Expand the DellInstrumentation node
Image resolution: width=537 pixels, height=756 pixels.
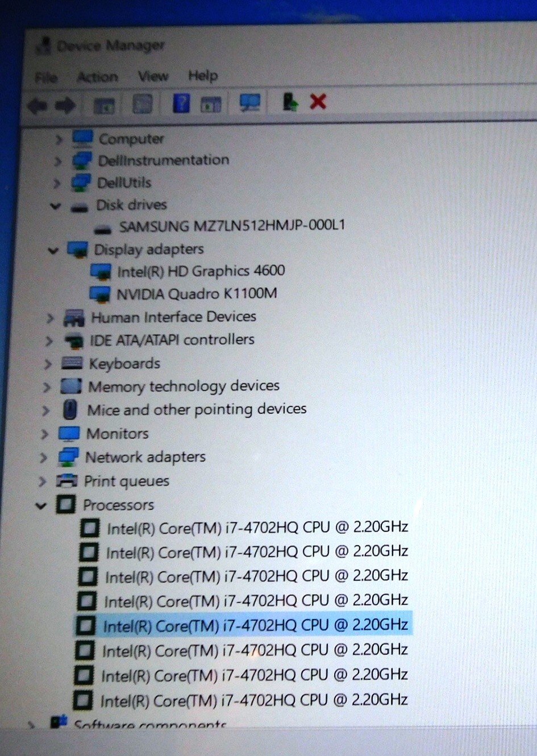coord(57,161)
